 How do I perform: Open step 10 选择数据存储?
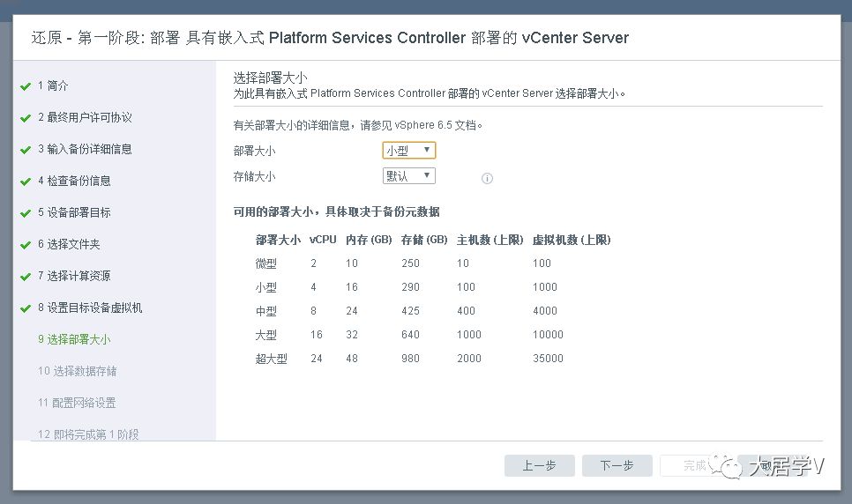pyautogui.click(x=77, y=371)
